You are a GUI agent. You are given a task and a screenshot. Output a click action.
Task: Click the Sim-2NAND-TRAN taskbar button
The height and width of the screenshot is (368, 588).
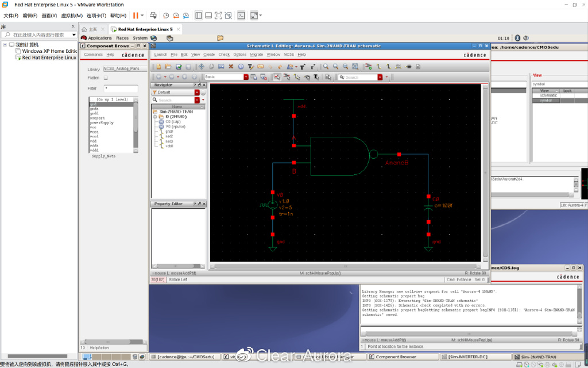click(x=547, y=356)
